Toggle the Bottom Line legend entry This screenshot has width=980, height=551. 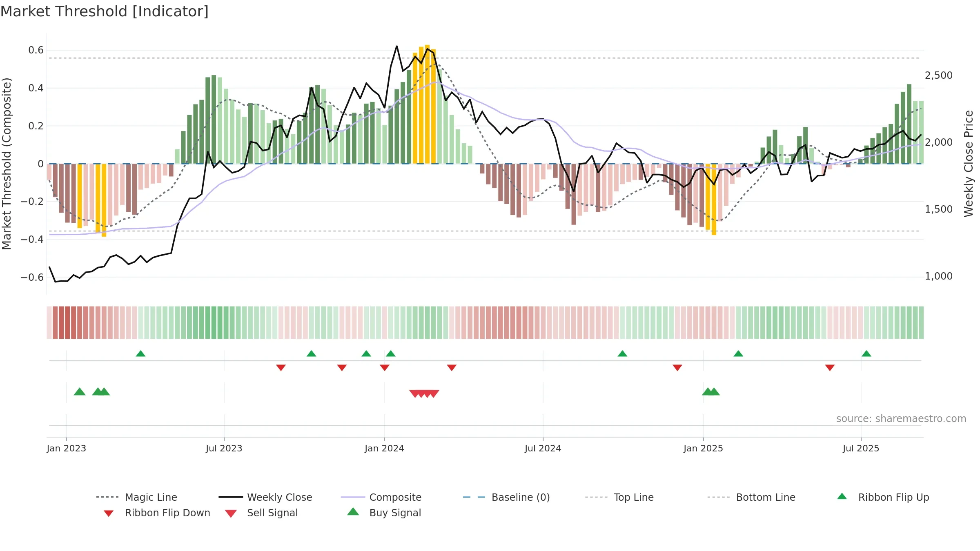click(751, 497)
